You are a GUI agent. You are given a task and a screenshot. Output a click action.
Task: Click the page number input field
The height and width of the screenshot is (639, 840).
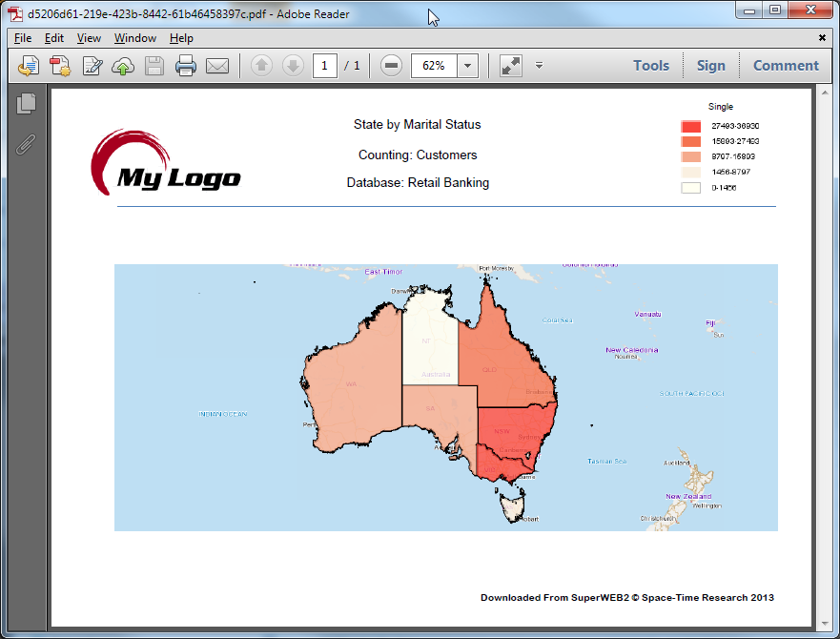[x=325, y=66]
